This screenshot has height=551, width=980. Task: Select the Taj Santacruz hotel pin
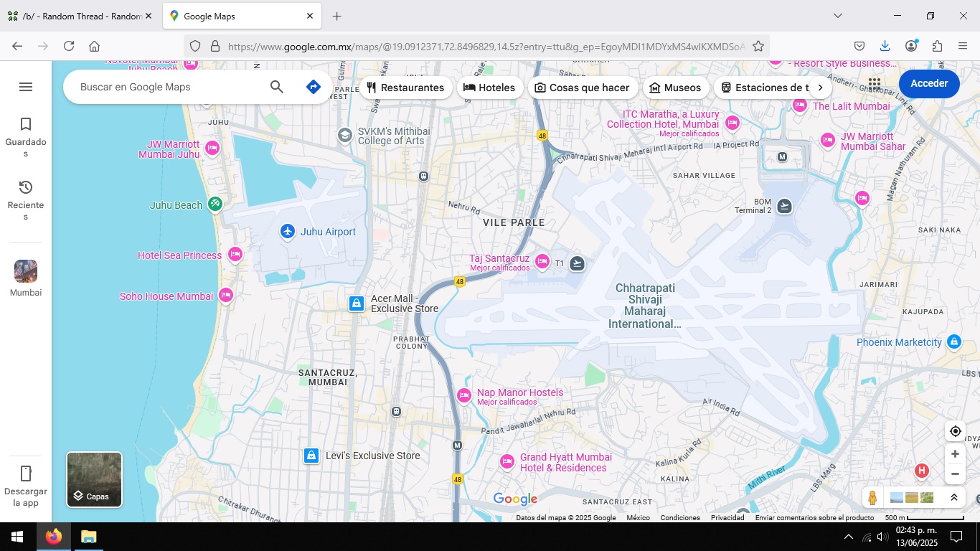point(542,262)
